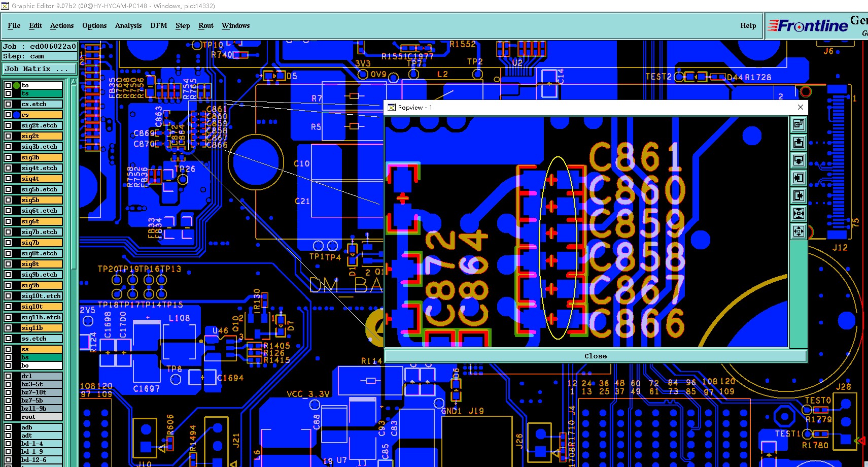Open the Windows menu

click(x=236, y=25)
